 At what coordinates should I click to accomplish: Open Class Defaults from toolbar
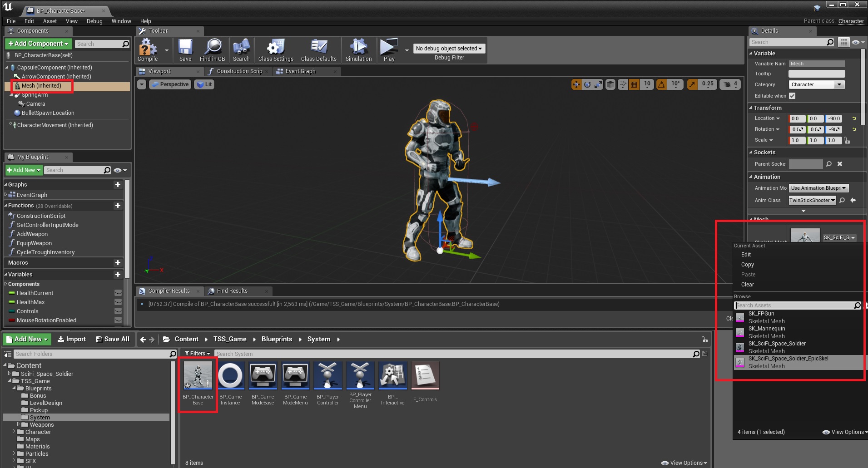[318, 49]
